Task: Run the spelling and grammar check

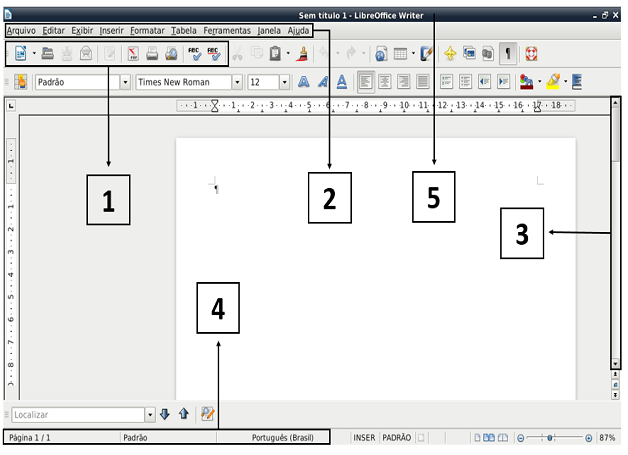Action: [194, 54]
